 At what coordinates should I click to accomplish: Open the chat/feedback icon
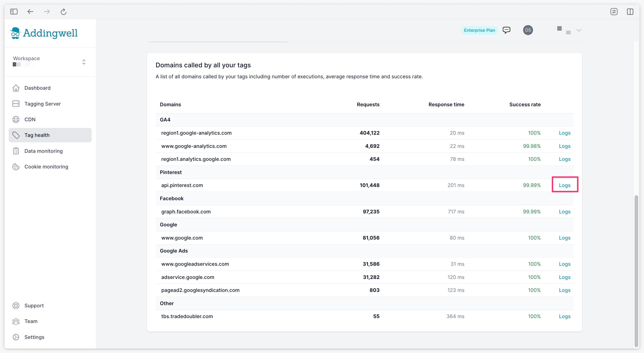[507, 30]
